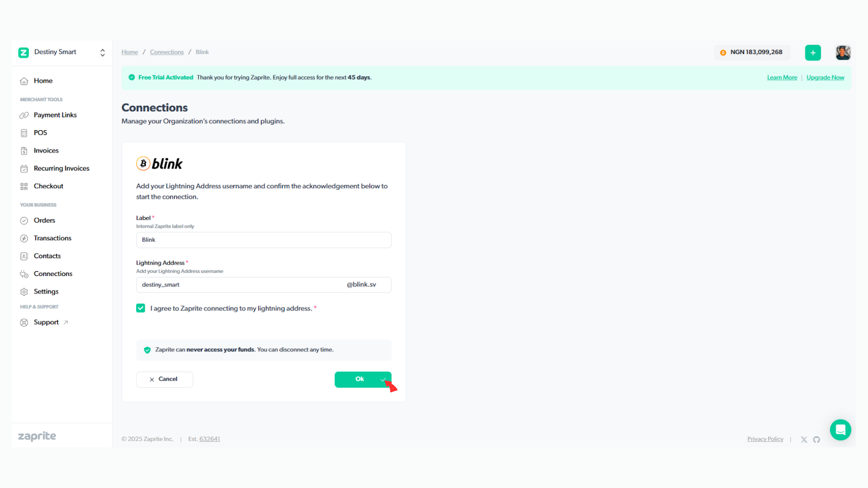Open Recurring Invoices section
Image resolution: width=868 pixels, height=488 pixels.
pyautogui.click(x=62, y=169)
